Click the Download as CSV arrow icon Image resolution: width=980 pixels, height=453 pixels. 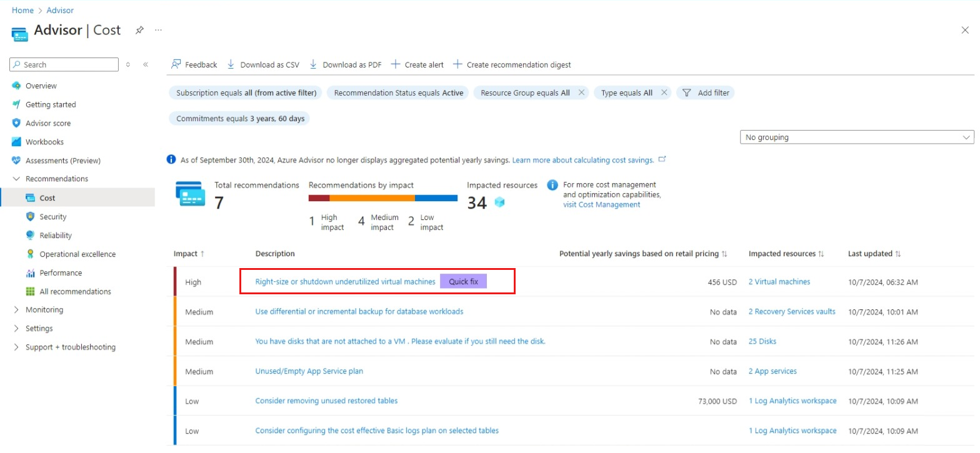coord(231,64)
